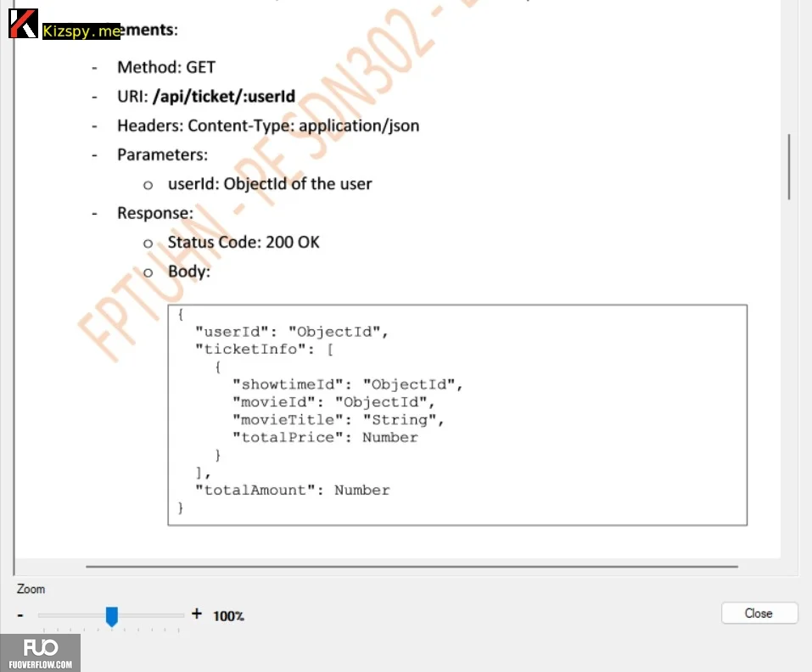Click the Close button
This screenshot has height=672, width=812.
(759, 613)
